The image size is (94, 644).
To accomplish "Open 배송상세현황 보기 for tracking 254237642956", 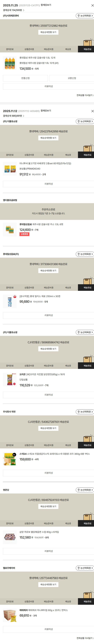I will [x=48, y=138].
